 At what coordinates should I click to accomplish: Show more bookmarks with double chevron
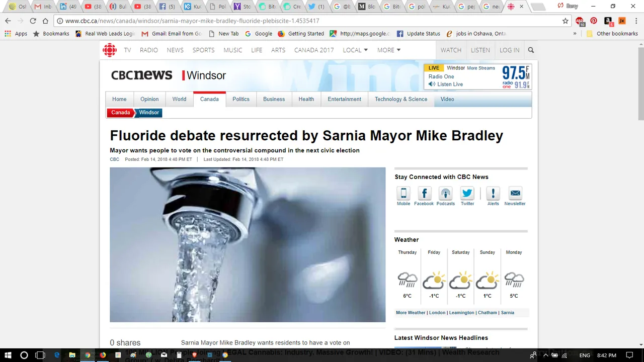point(575,34)
